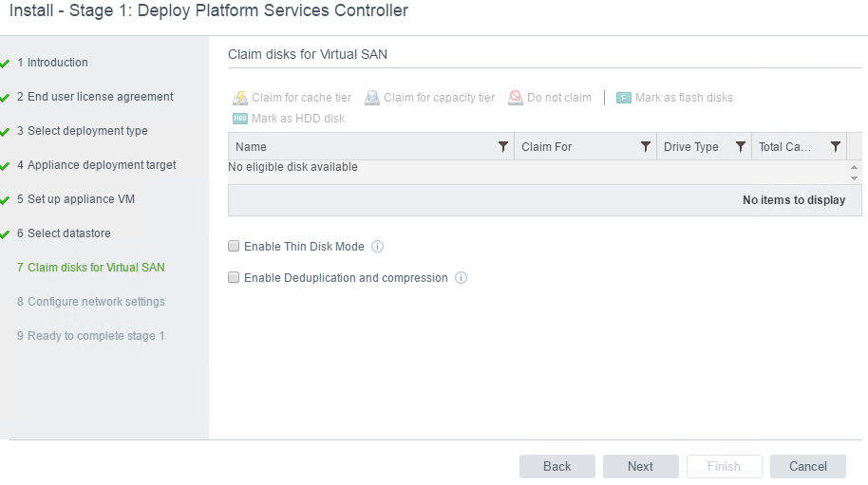Click the Back button
The image size is (868, 485).
(x=557, y=466)
